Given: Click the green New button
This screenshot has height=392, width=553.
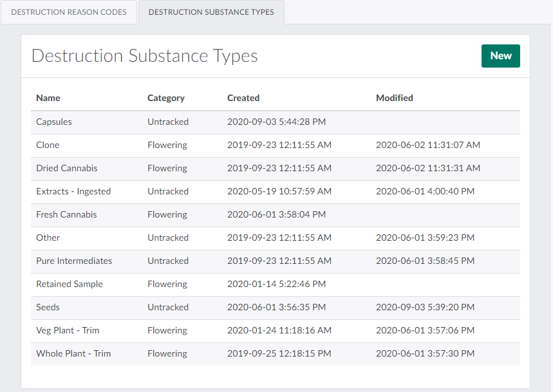Looking at the screenshot, I should 500,56.
